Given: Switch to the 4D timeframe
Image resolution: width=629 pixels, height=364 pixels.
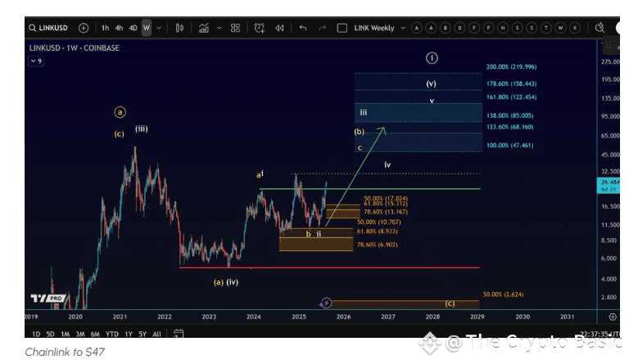Looking at the screenshot, I should 133,28.
